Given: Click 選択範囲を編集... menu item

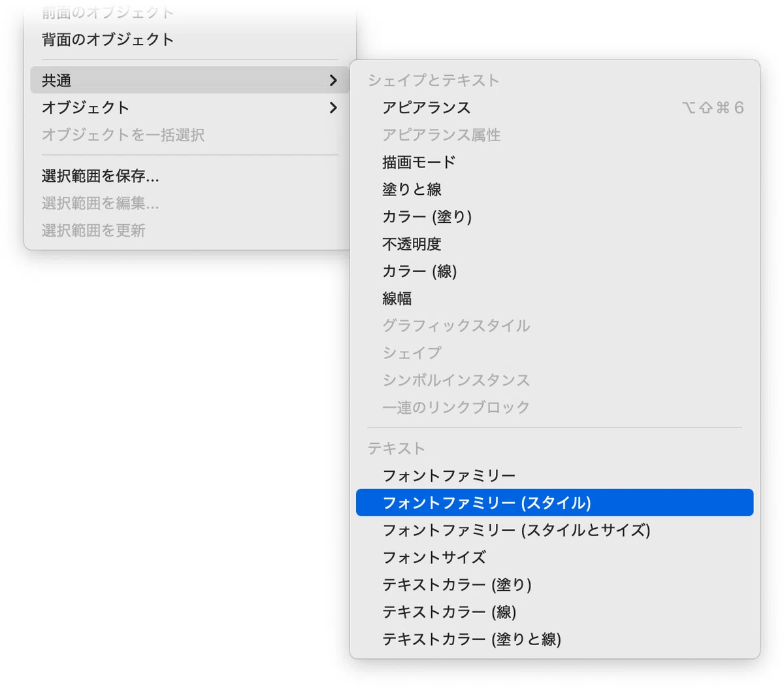Looking at the screenshot, I should coord(189,203).
